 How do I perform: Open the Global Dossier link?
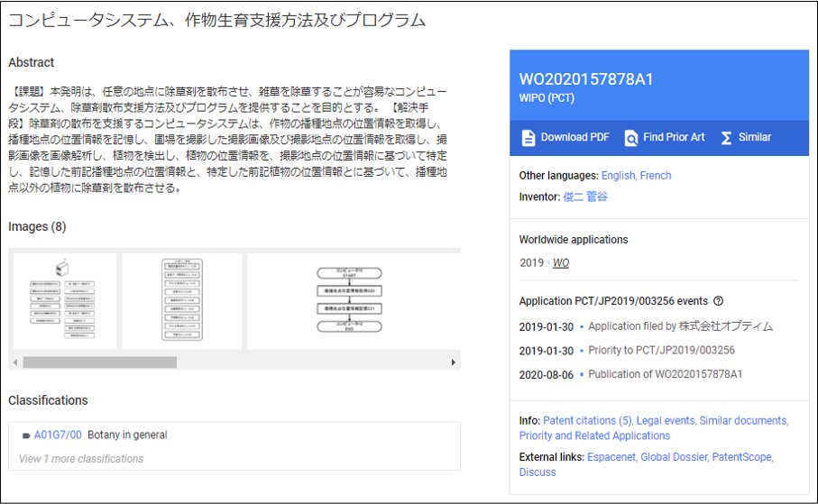tap(674, 457)
